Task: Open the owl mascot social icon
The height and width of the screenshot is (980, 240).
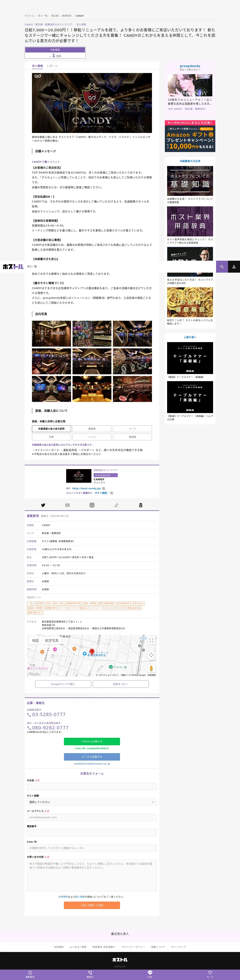Action: click(x=141, y=505)
